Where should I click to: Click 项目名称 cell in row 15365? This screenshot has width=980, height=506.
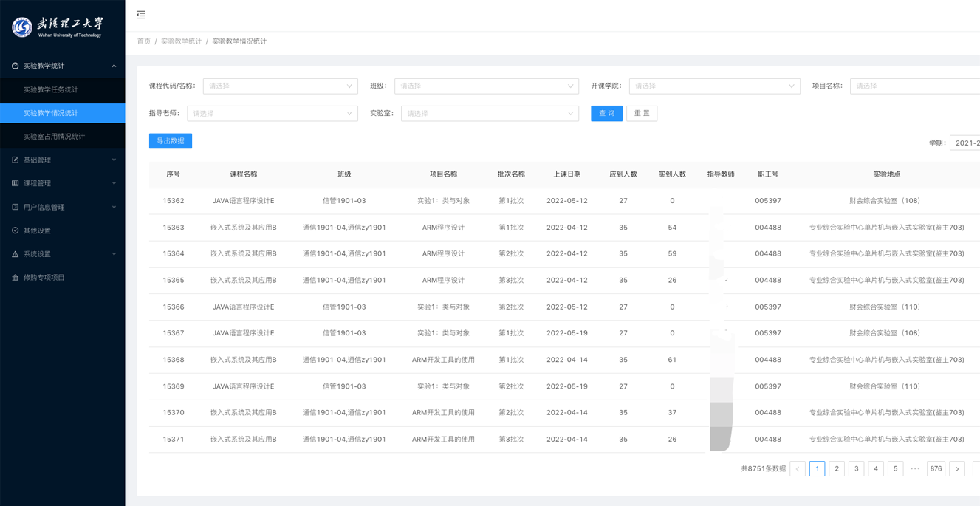443,280
